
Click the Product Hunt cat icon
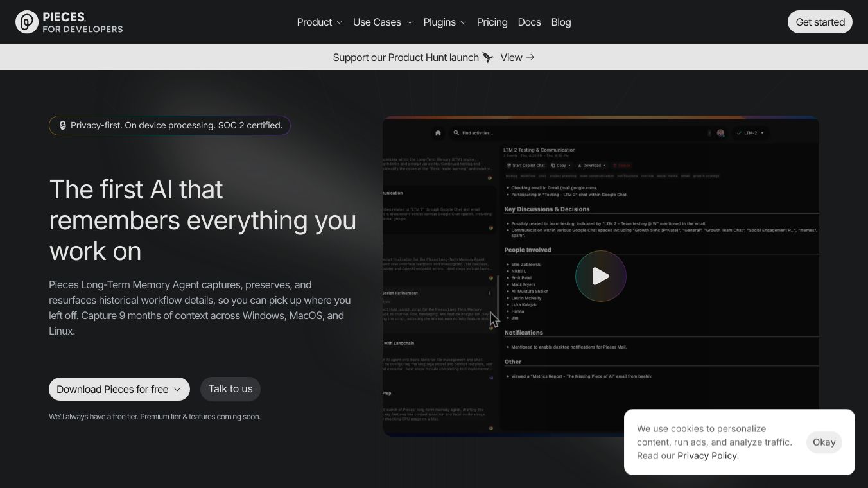tap(488, 57)
